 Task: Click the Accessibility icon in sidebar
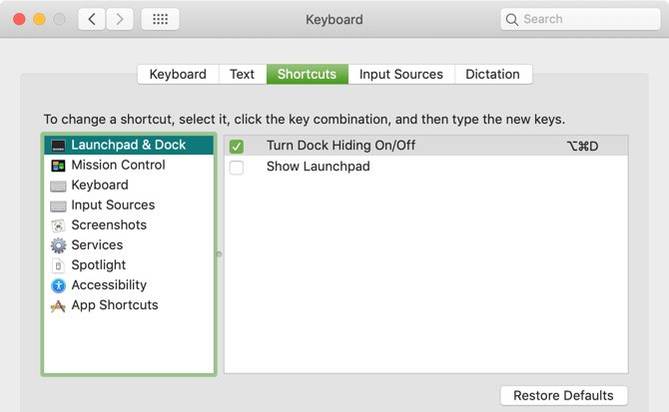(58, 285)
